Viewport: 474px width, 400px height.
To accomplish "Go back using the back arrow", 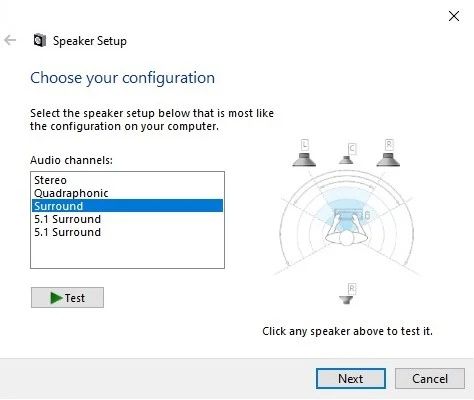I will 10,40.
